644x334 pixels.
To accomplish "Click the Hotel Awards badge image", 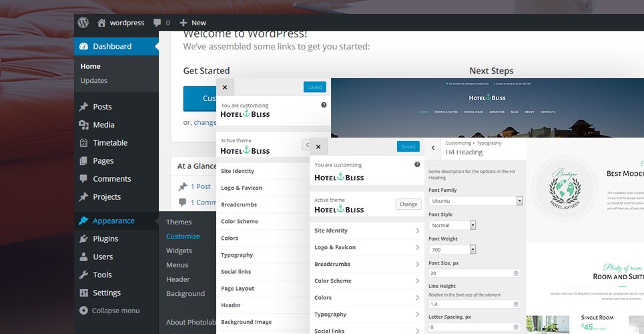I will tap(565, 188).
